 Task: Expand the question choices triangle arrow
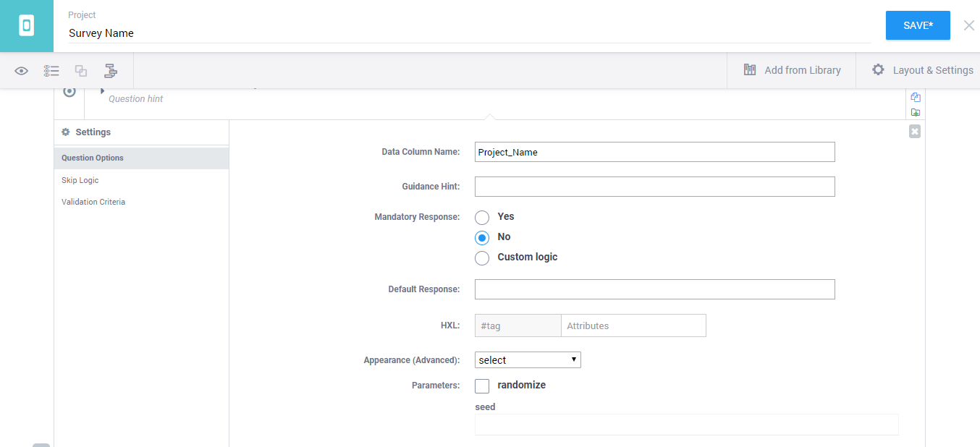pos(102,91)
